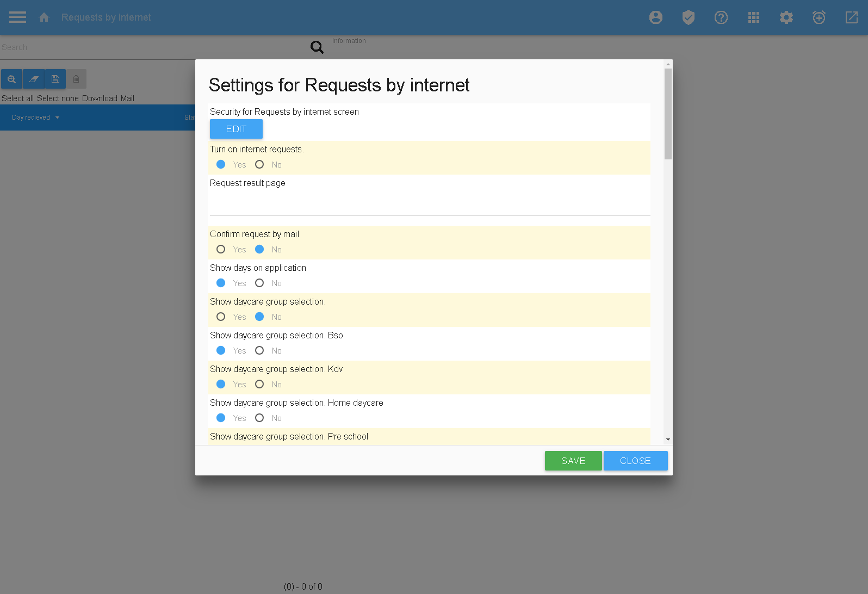
Task: Click the security shield icon
Action: pos(688,17)
